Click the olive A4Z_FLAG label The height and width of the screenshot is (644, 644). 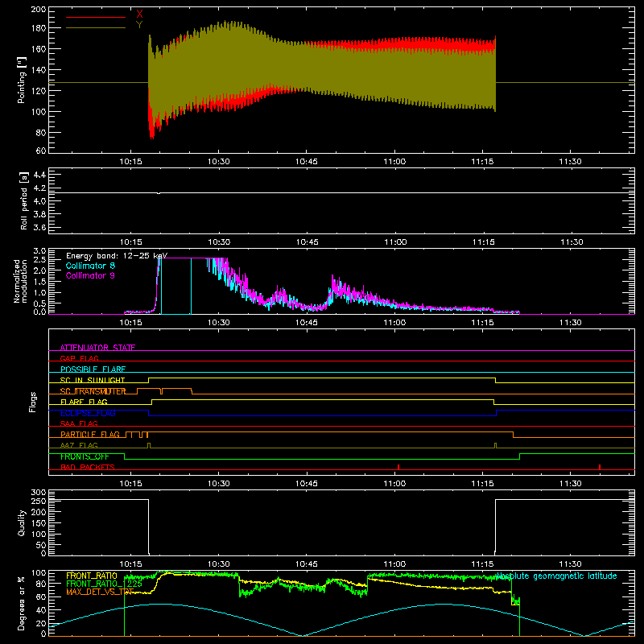(x=79, y=445)
